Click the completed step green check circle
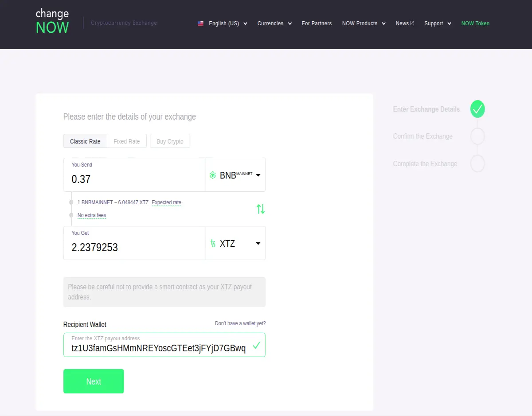 pyautogui.click(x=477, y=109)
